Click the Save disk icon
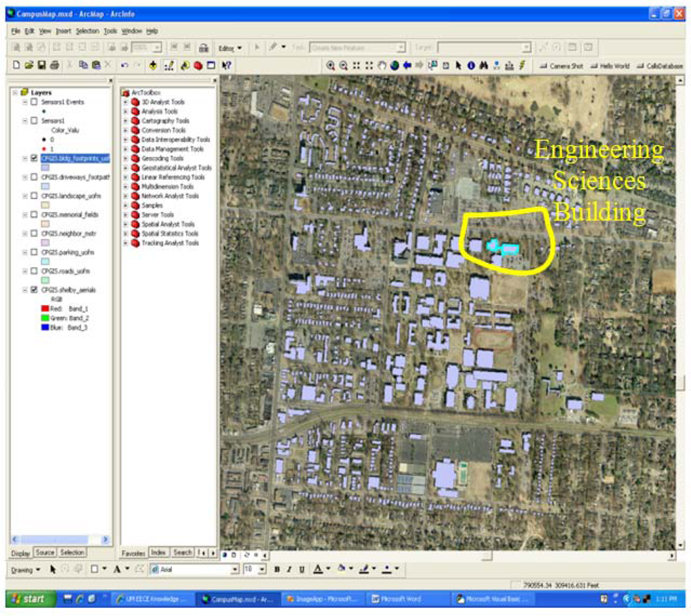The image size is (691, 616). (x=41, y=66)
